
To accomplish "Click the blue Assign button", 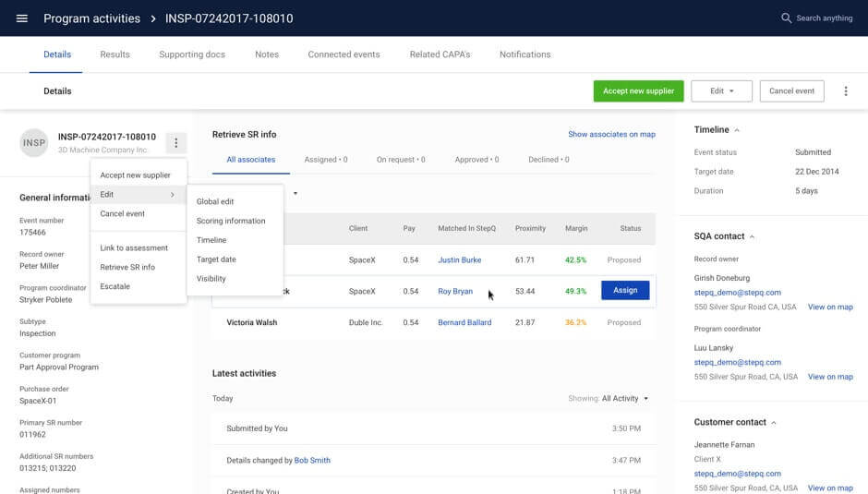I will (x=625, y=290).
